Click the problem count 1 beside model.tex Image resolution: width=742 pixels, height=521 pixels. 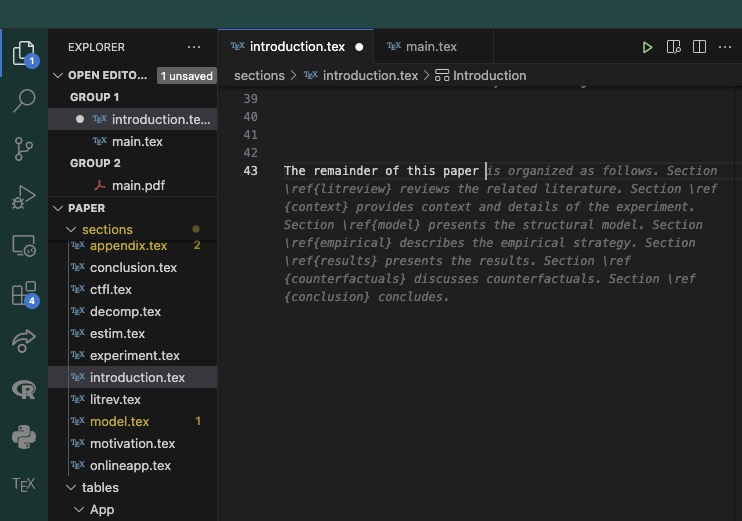198,421
